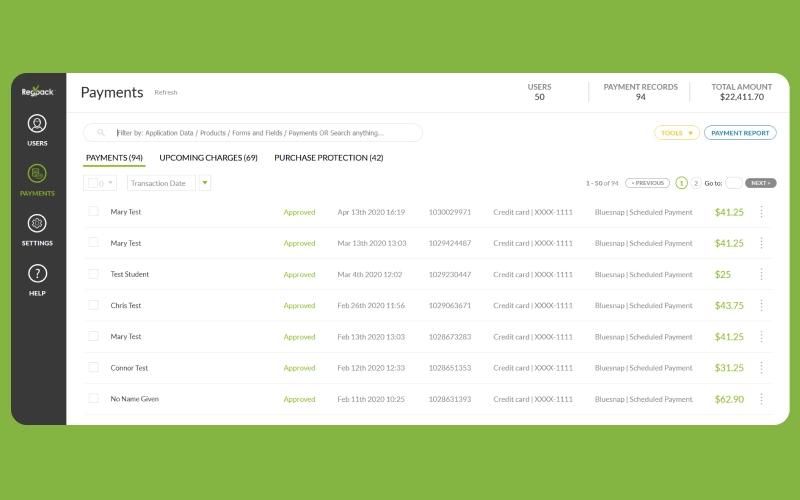Click transaction ID 1030029971
Viewport: 800px width, 500px height.
coord(449,212)
